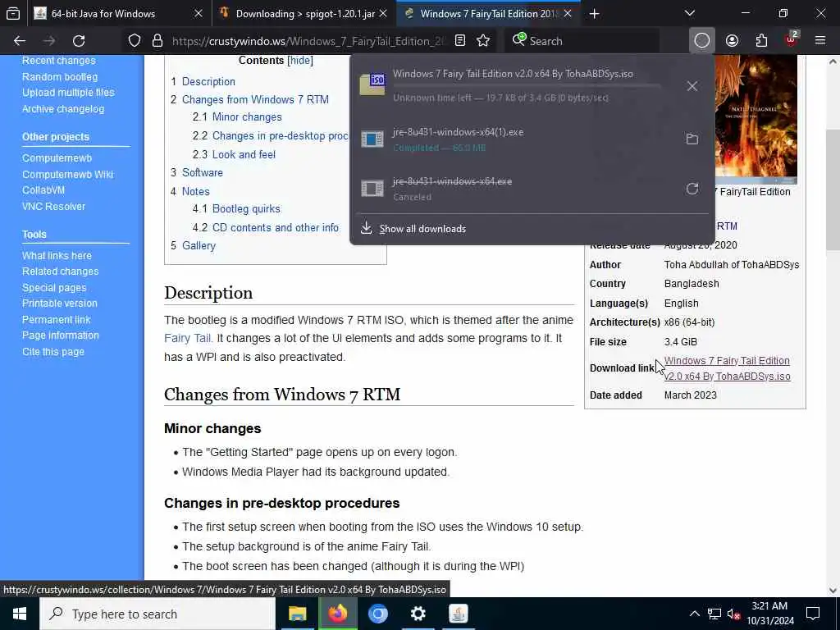Open Cite this page link
Image resolution: width=840 pixels, height=630 pixels.
53,352
